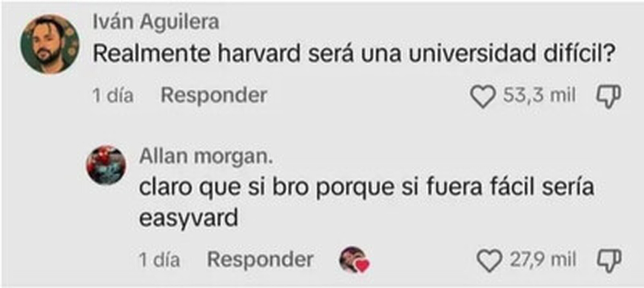Click the 1 día timestamp under Allan's reply
This screenshot has width=644, height=288.
pyautogui.click(x=159, y=260)
